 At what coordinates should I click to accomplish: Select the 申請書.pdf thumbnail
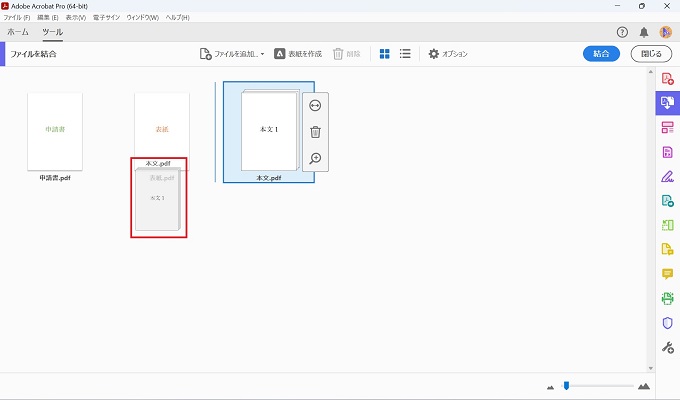tap(55, 131)
